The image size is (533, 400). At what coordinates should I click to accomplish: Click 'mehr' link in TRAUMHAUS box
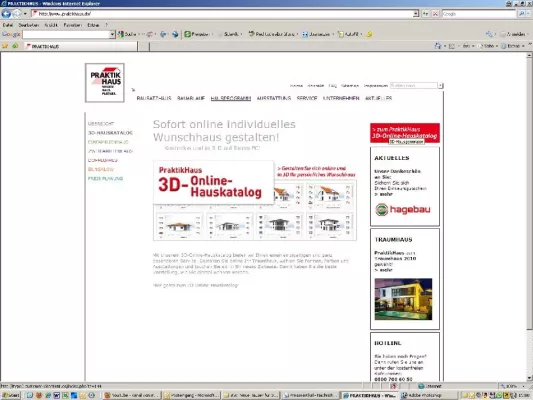[x=383, y=270]
